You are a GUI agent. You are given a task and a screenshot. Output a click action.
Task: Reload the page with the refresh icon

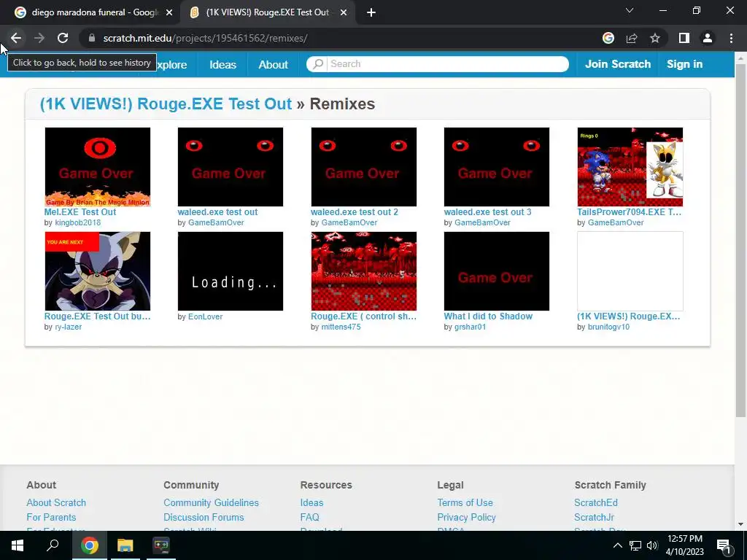pos(63,38)
